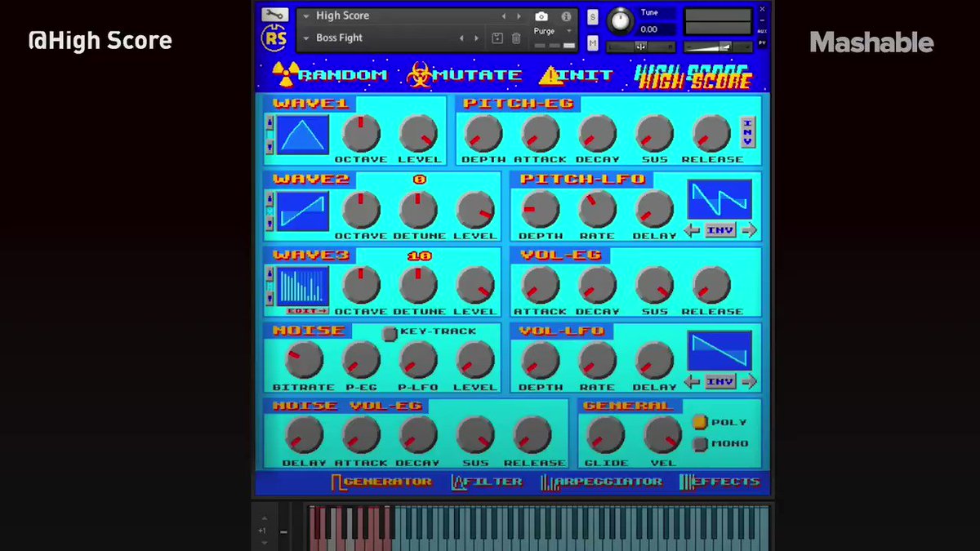Click the Pitch-EG Depth knob

[x=483, y=133]
